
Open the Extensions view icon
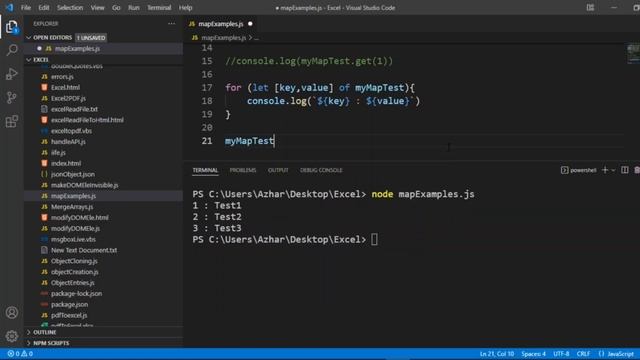pos(12,121)
